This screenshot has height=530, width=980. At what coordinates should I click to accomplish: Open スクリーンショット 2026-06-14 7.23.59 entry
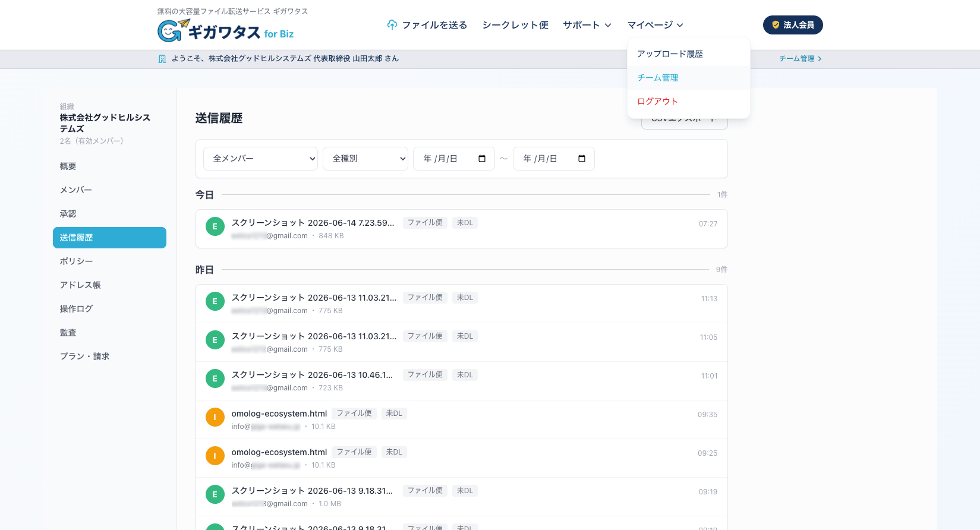(462, 229)
